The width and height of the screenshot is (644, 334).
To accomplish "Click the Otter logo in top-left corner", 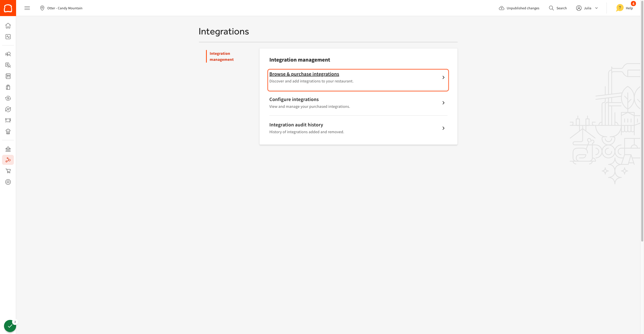I will 8,8.
